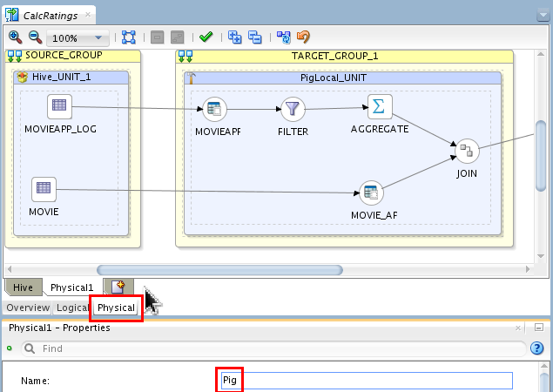Select the Physical1 design tab
Image resolution: width=553 pixels, height=392 pixels.
[x=72, y=287]
